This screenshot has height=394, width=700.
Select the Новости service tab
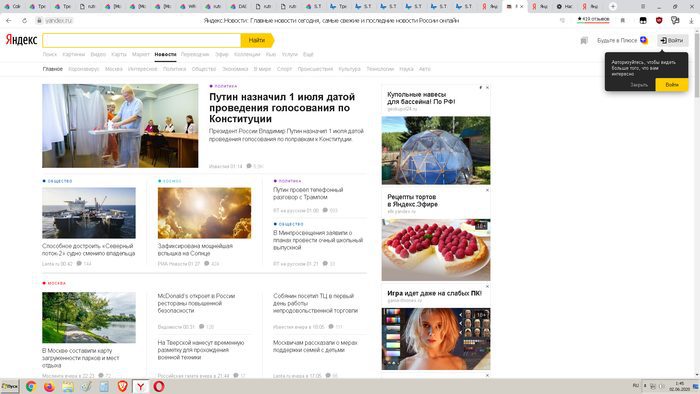(x=165, y=54)
